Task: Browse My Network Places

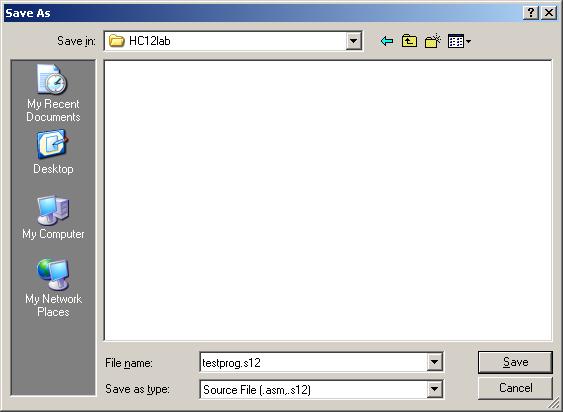Action: (x=53, y=288)
